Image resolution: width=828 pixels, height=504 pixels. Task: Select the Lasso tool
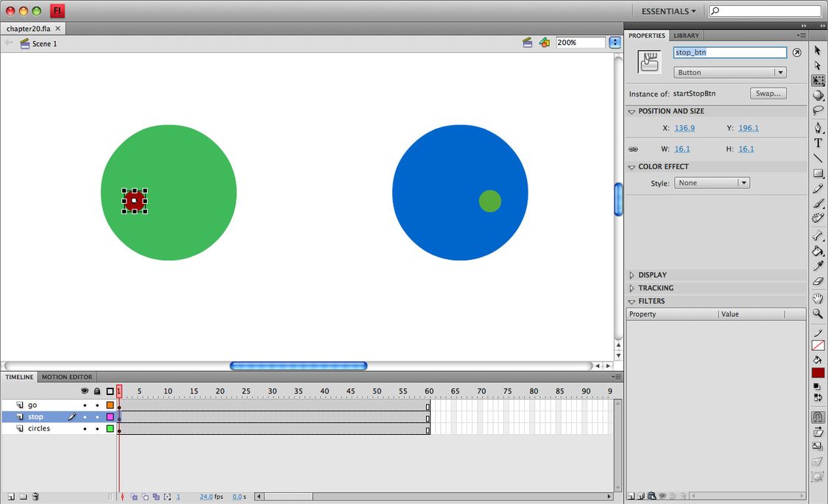pyautogui.click(x=818, y=110)
